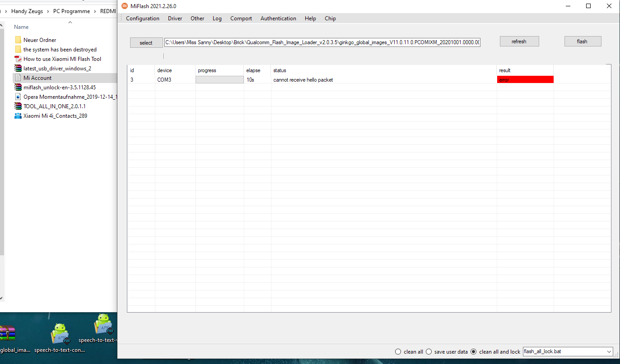Image resolution: width=620 pixels, height=364 pixels.
Task: Open the Configuration menu in MiFlash
Action: 142,18
